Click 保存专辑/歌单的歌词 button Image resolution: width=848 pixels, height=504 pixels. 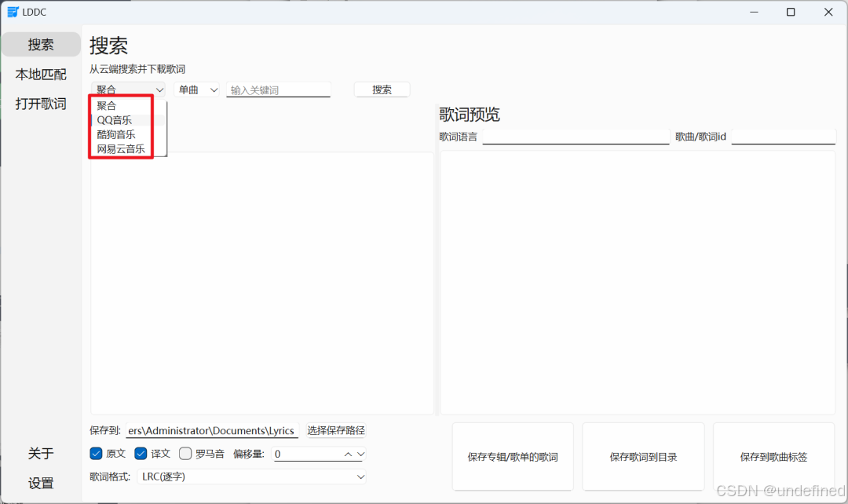point(513,457)
